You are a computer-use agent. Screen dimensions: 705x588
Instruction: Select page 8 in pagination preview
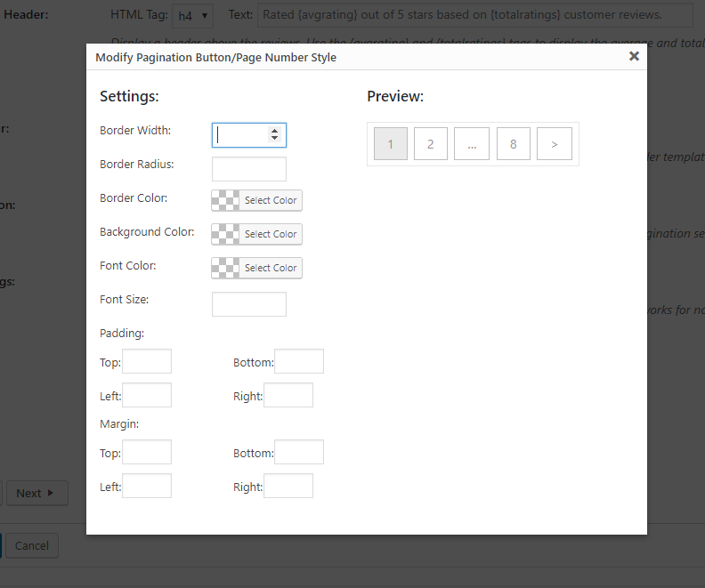click(514, 144)
